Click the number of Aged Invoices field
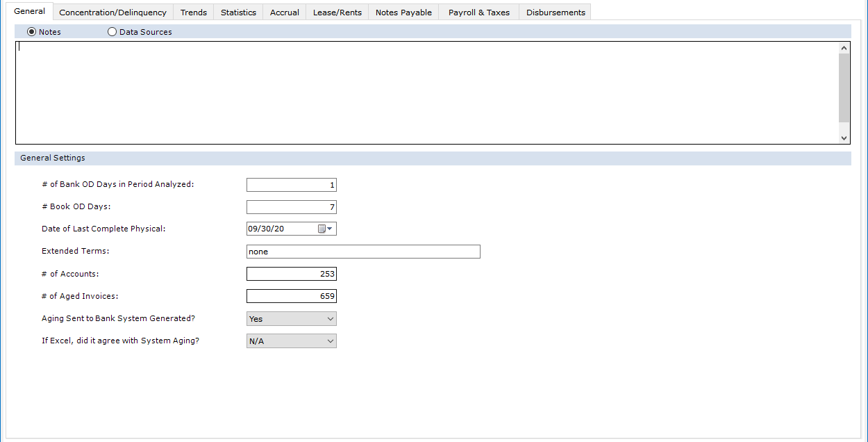The image size is (868, 442). [x=292, y=296]
